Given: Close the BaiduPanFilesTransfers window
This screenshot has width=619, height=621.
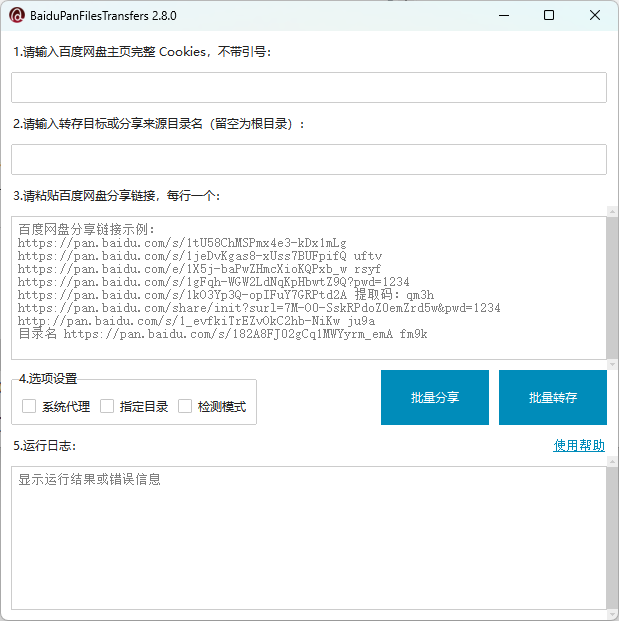Looking at the screenshot, I should pos(595,15).
